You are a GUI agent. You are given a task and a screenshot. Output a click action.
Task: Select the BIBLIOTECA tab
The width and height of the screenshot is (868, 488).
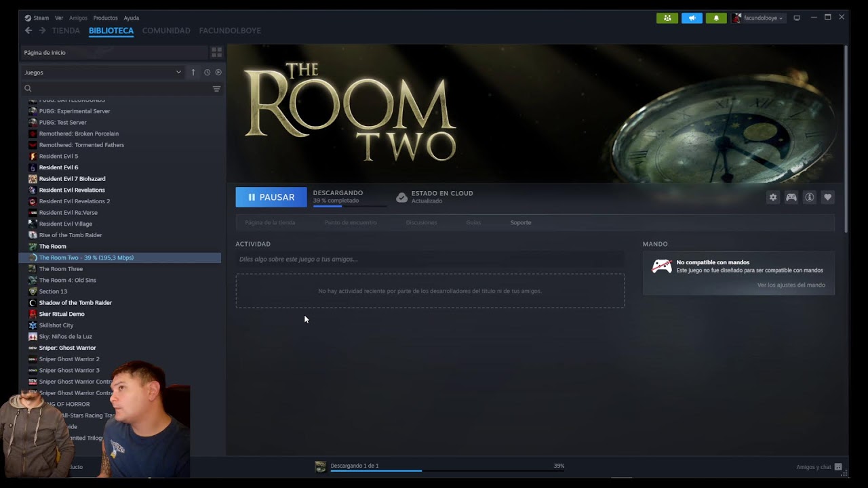point(111,30)
